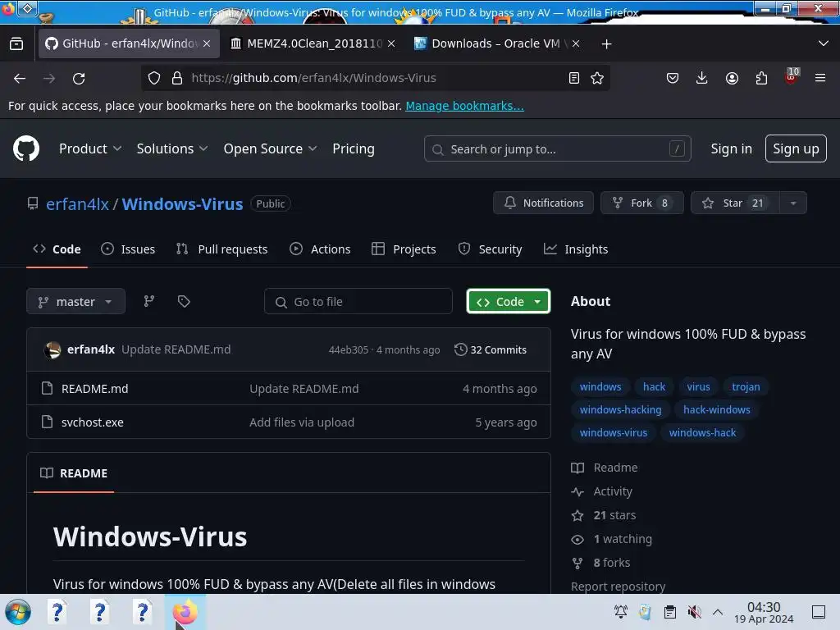
Task: Click the muted speaker tray icon
Action: coord(694,612)
